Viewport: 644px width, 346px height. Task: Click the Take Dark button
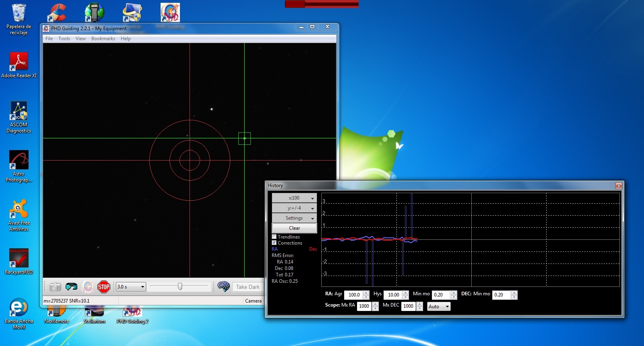click(248, 287)
